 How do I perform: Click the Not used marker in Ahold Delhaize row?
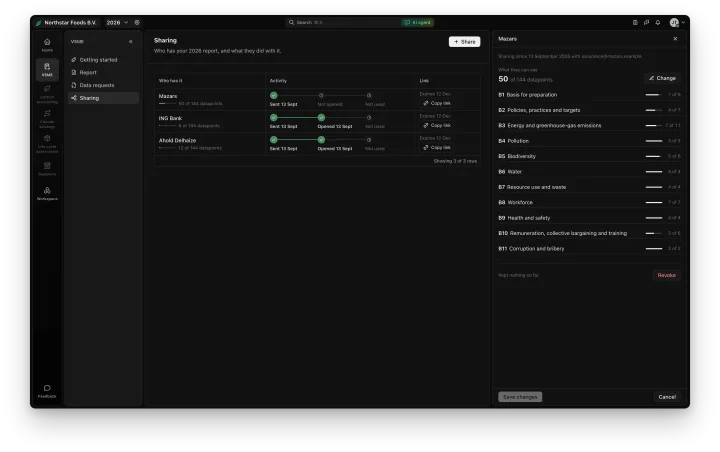369,140
